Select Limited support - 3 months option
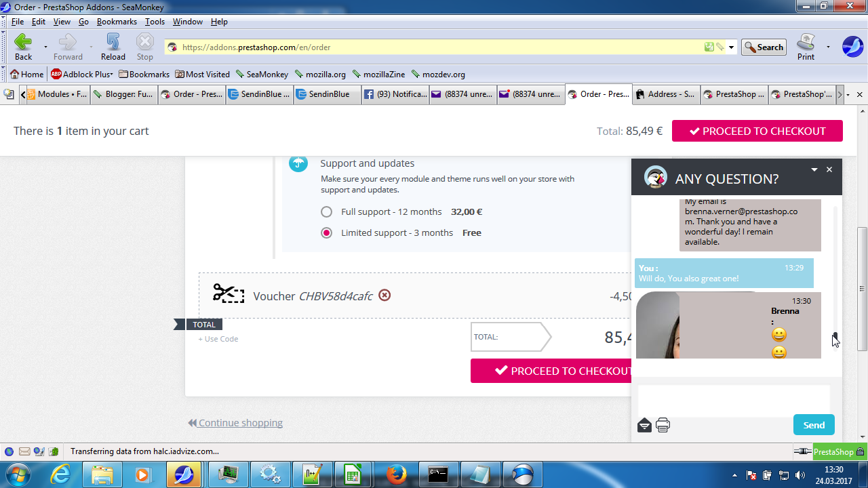 (x=326, y=233)
